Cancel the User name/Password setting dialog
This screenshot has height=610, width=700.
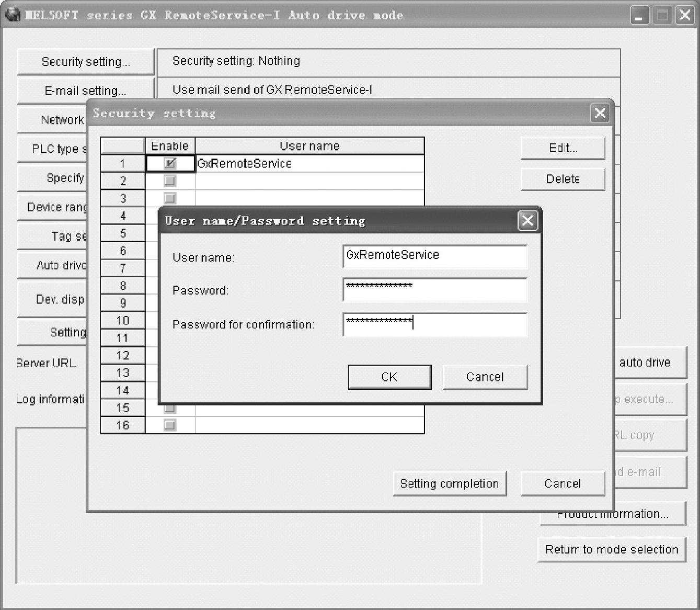(x=485, y=377)
